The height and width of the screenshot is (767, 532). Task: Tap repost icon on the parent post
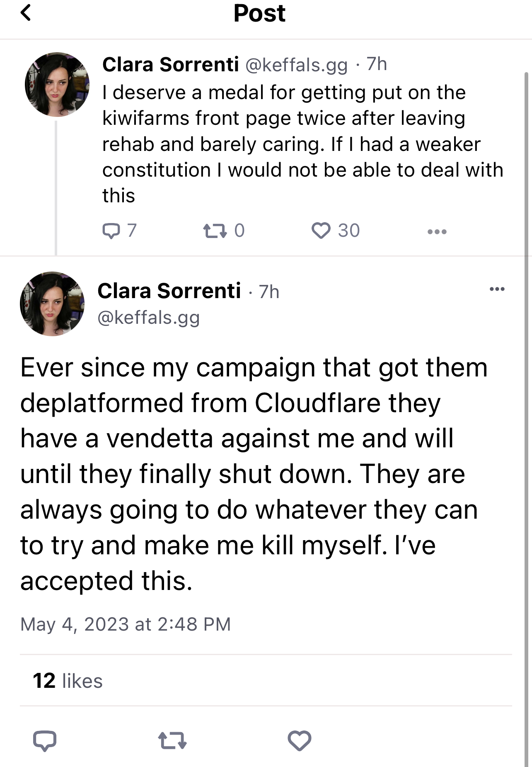[x=215, y=231]
